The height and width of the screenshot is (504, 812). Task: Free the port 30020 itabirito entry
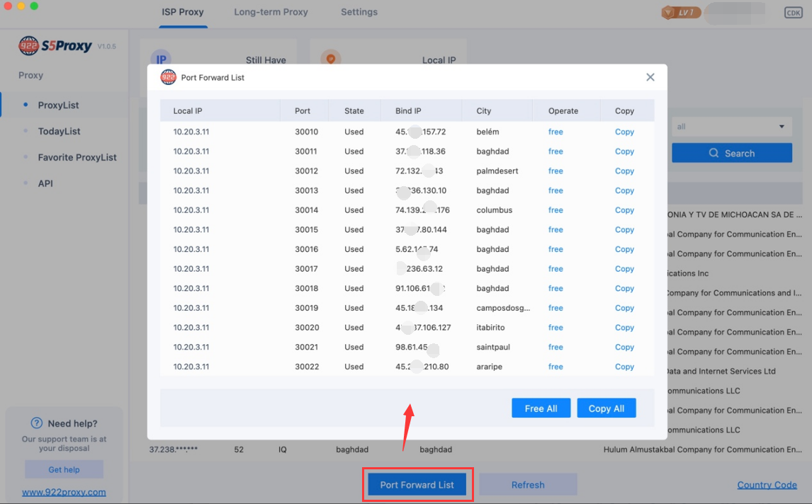[x=556, y=328]
